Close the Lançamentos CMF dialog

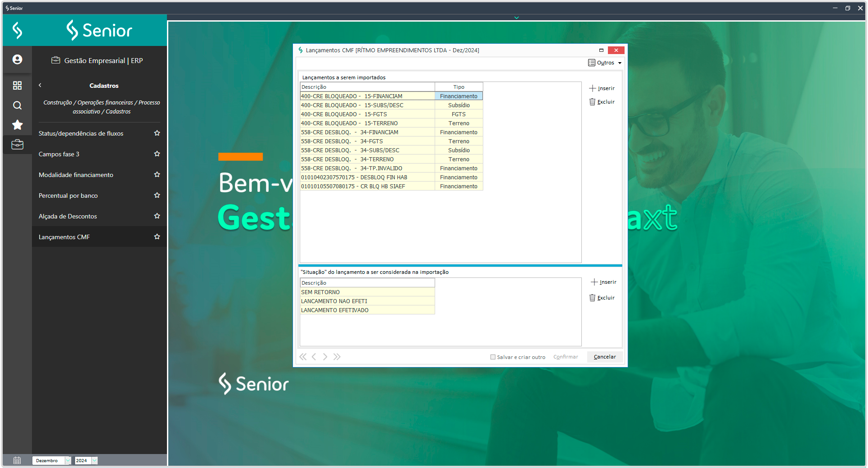click(616, 50)
